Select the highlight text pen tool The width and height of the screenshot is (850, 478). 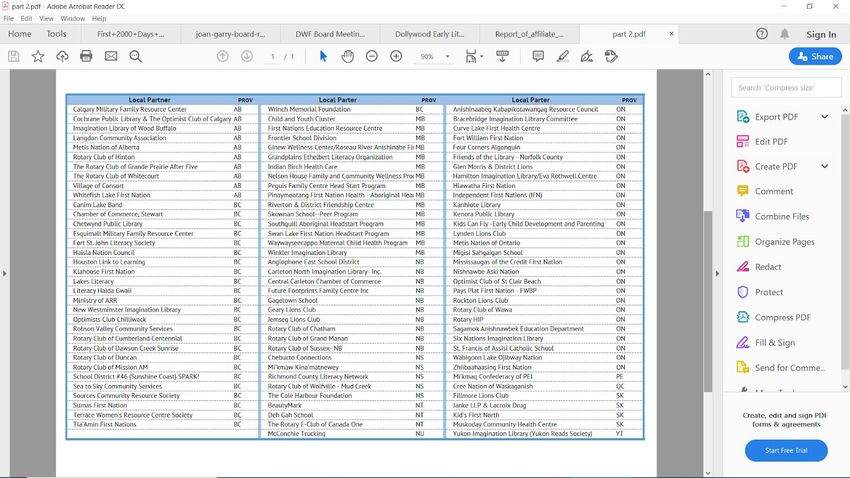(562, 57)
